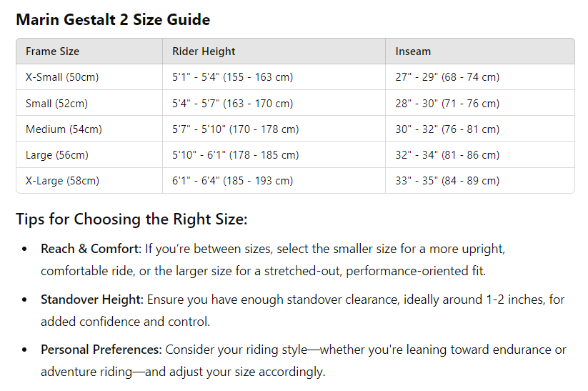Click the Tips for Choosing the Right Size heading

(131, 219)
